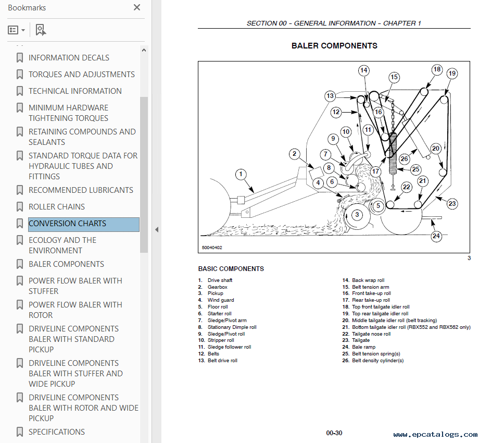
Task: Click bookmark icon beside DRIVELINE COMPONENTS STUFFER AND WIDE PICKUP
Action: tap(20, 363)
